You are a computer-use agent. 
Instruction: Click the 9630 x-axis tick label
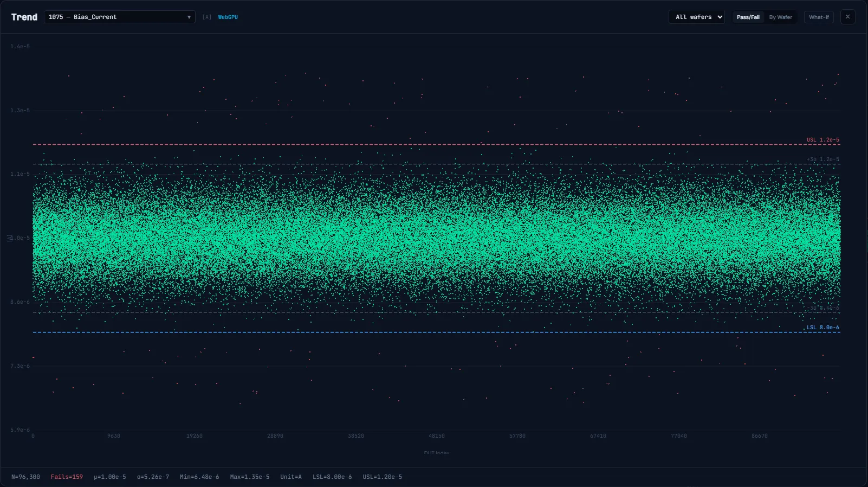point(114,436)
